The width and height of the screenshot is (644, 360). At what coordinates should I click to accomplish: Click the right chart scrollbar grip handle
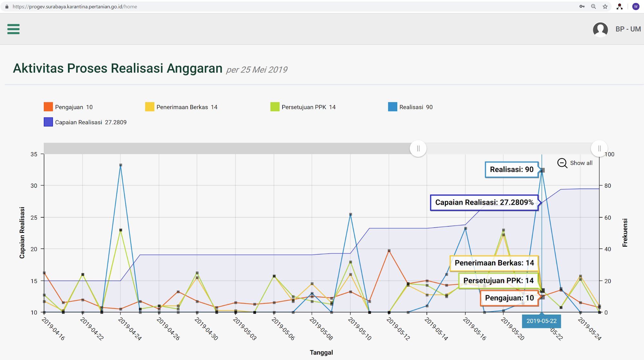click(x=599, y=148)
